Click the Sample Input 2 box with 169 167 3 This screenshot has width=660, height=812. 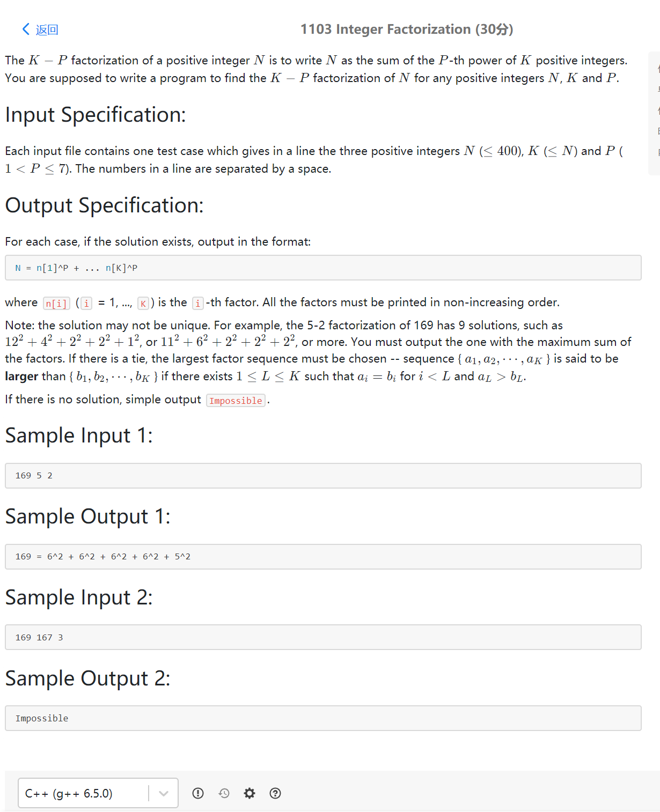pos(323,637)
